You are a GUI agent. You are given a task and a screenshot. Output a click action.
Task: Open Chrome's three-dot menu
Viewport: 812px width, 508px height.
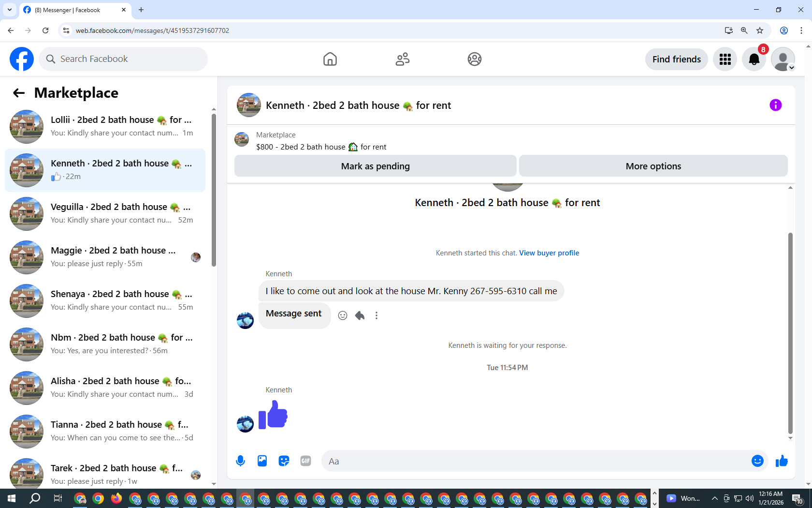tap(801, 30)
